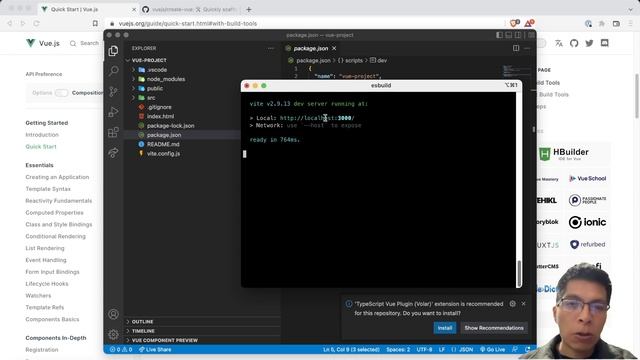This screenshot has width=640, height=360.
Task: Open index.html in the explorer
Action: coord(160,116)
